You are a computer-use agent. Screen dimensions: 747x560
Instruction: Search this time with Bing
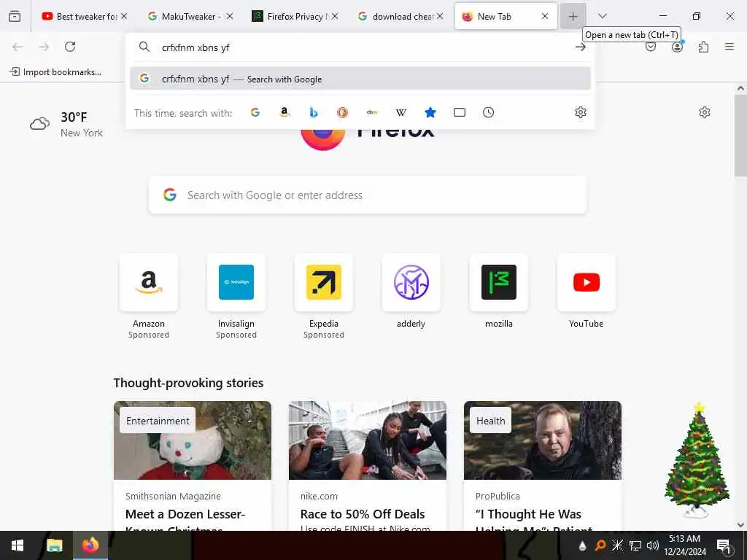click(314, 112)
